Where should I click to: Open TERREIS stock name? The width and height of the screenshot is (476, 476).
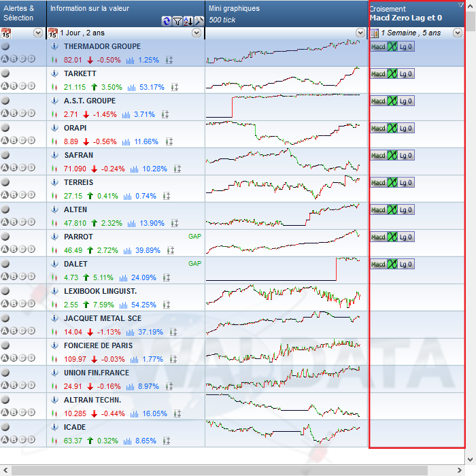tap(78, 182)
